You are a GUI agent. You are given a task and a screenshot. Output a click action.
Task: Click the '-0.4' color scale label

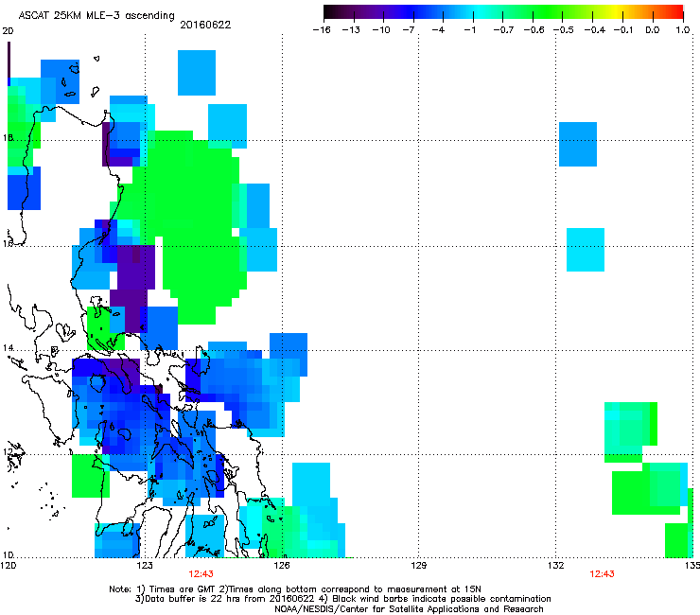[x=595, y=30]
